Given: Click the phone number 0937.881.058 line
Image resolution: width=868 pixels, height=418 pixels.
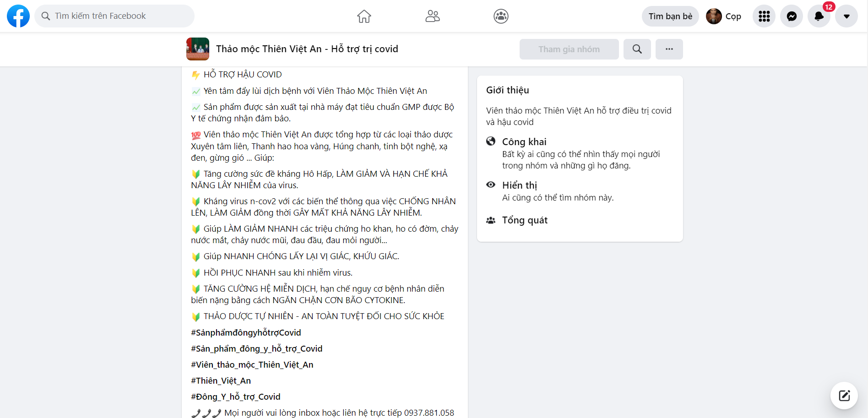Looking at the screenshot, I should point(323,413).
